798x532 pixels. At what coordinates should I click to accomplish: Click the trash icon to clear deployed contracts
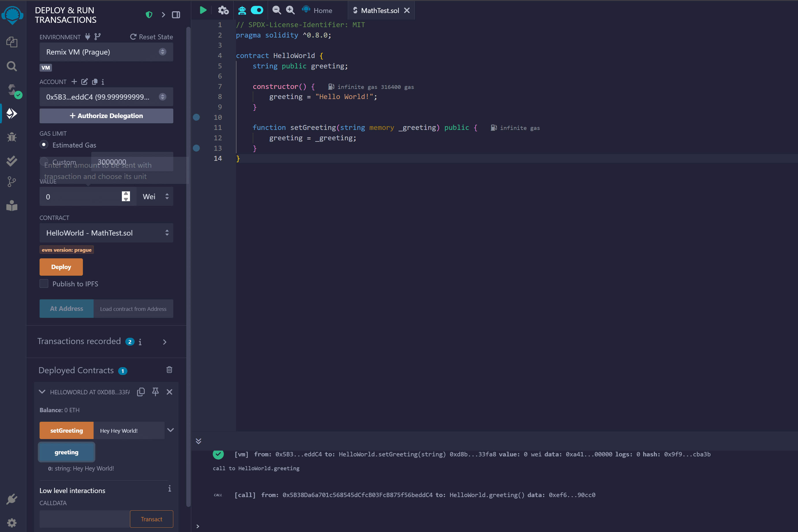point(169,370)
